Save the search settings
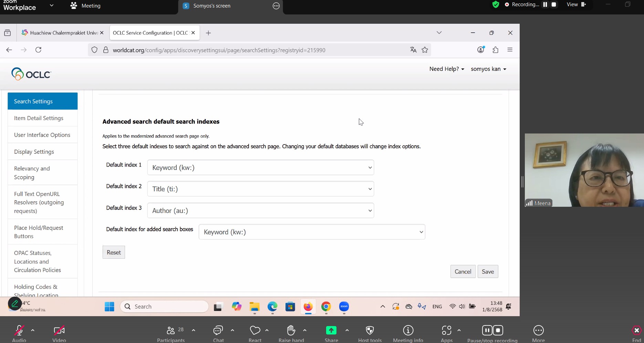The image size is (644, 343). coord(488,271)
